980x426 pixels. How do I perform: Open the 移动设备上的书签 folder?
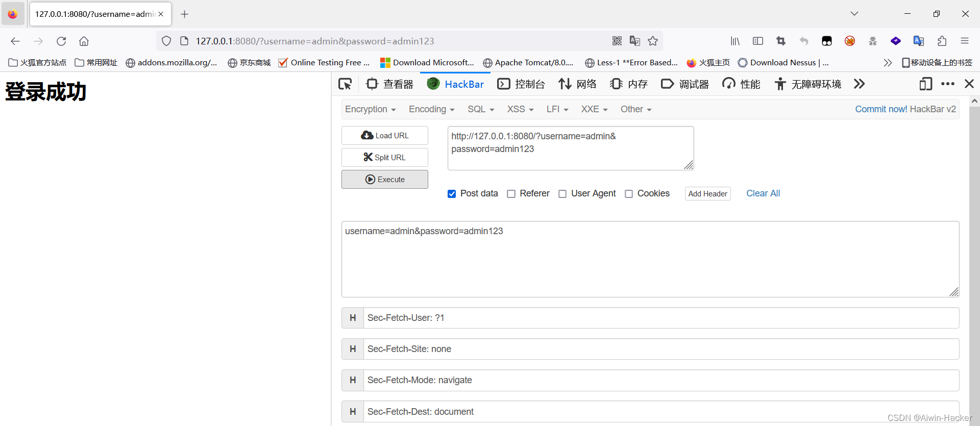click(937, 62)
